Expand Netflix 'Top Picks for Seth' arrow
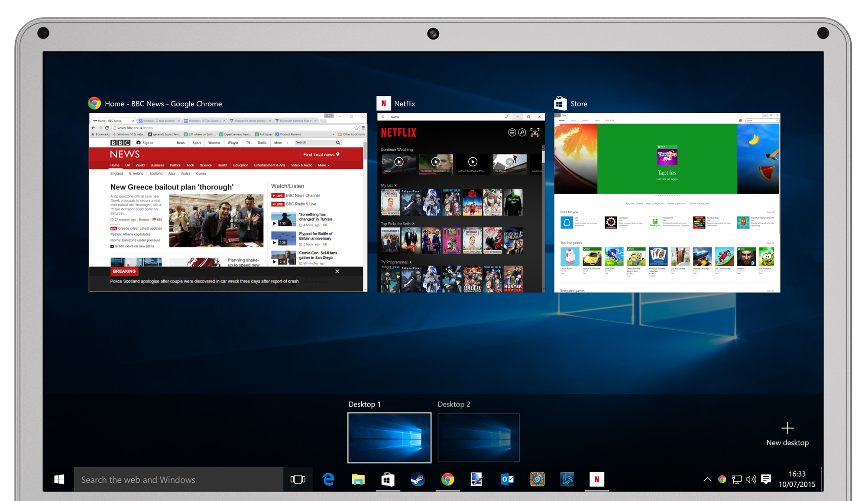 [x=413, y=224]
